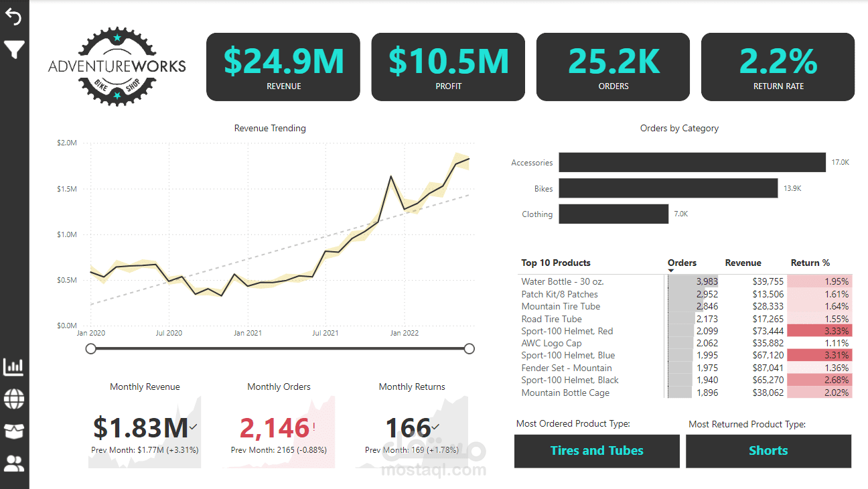Click the left handle of the date range slider

coord(90,348)
